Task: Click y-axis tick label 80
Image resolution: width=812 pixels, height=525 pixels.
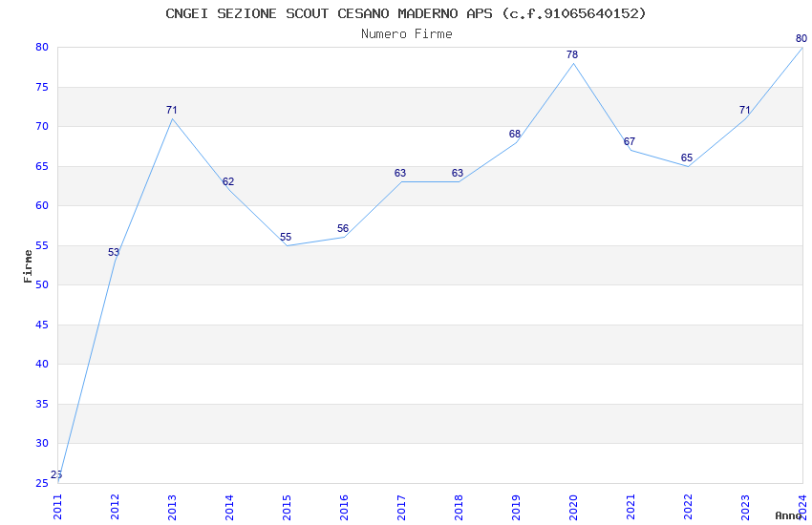Action: 42,47
